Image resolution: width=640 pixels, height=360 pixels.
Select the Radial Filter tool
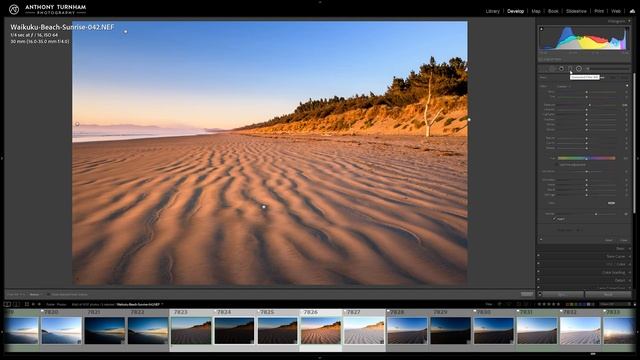click(579, 69)
